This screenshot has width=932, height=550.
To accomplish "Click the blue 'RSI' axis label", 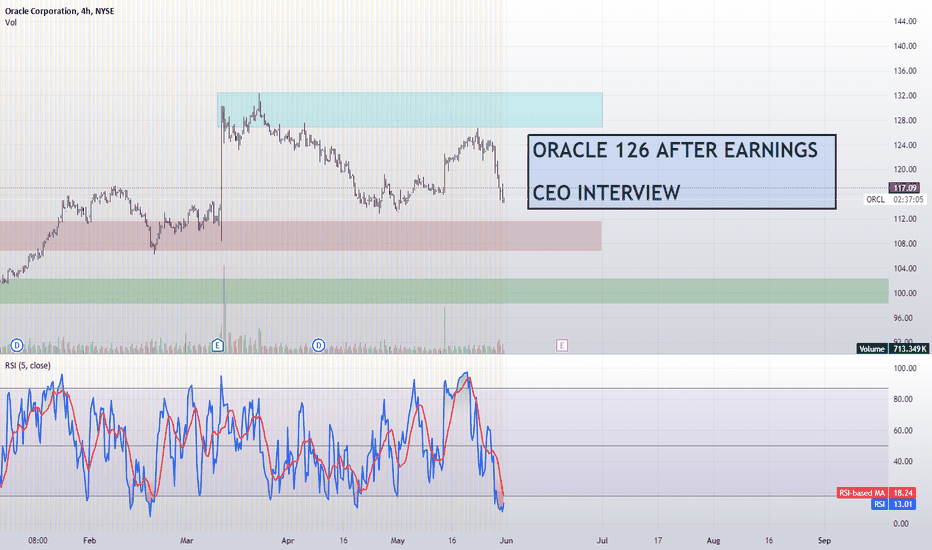I will (x=879, y=504).
